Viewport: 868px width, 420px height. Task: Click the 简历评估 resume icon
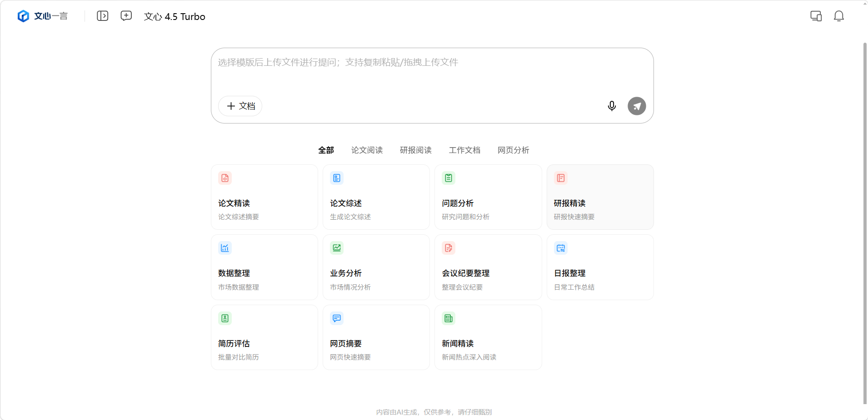click(x=225, y=318)
